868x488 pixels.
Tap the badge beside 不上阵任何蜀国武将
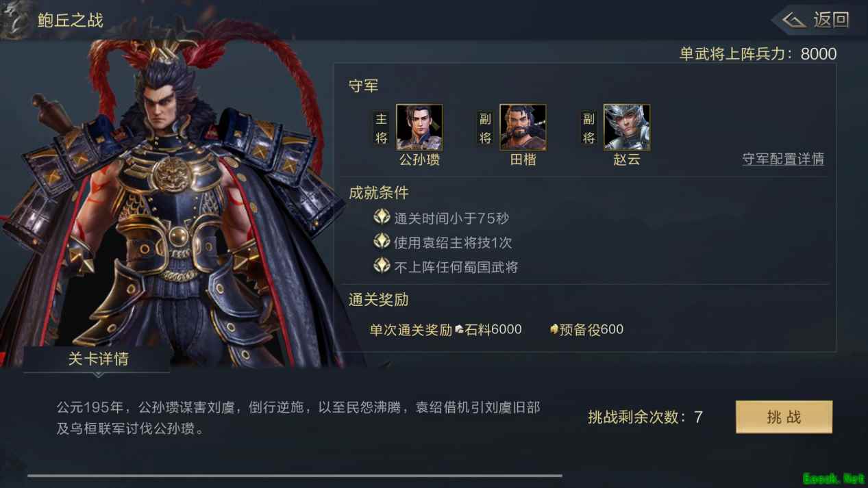click(x=382, y=266)
